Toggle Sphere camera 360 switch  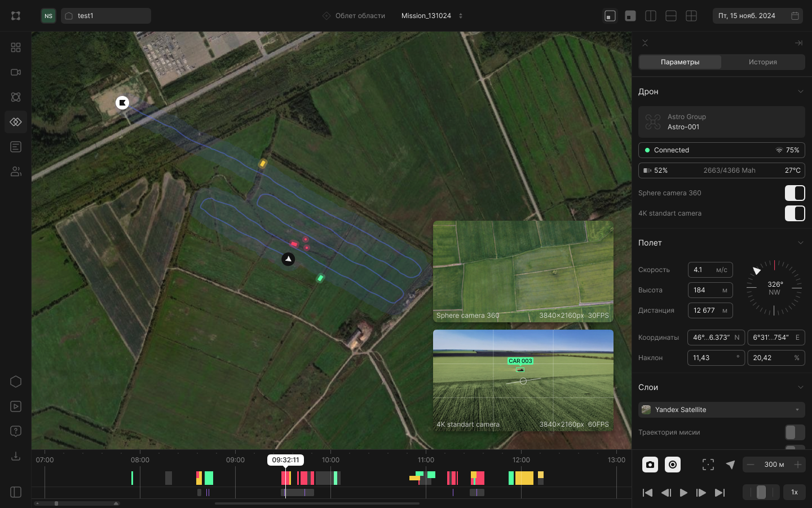(x=795, y=193)
